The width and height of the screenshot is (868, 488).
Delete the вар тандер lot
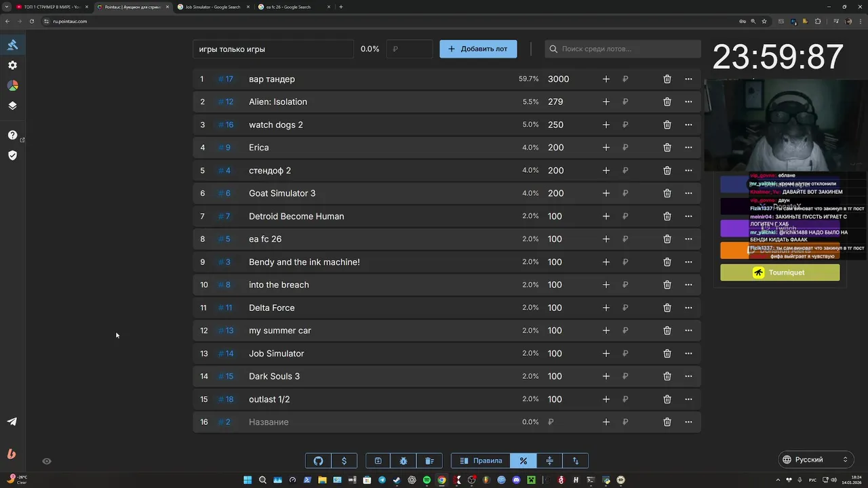pyautogui.click(x=667, y=79)
